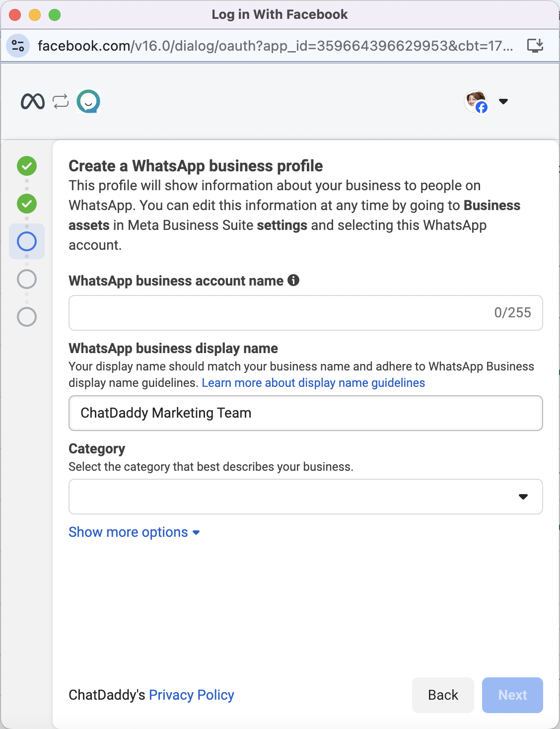Click the WhatsApp business account name field
This screenshot has width=560, height=729.
[278, 313]
